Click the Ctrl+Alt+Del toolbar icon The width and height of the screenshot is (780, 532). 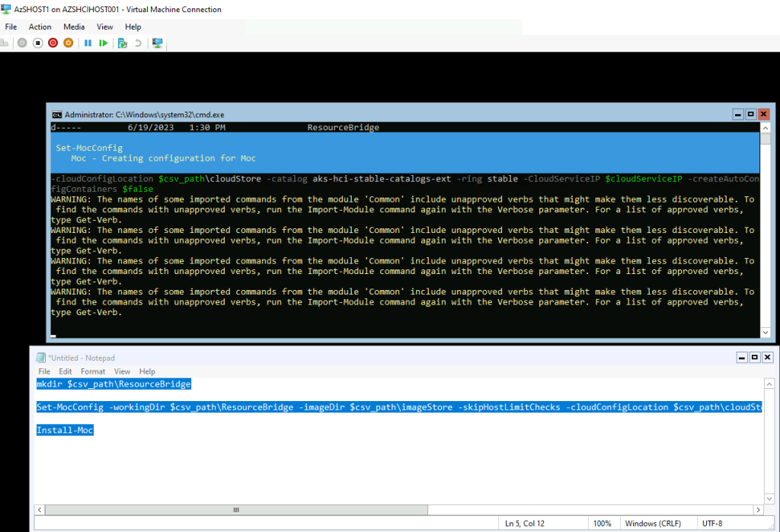[x=5, y=43]
